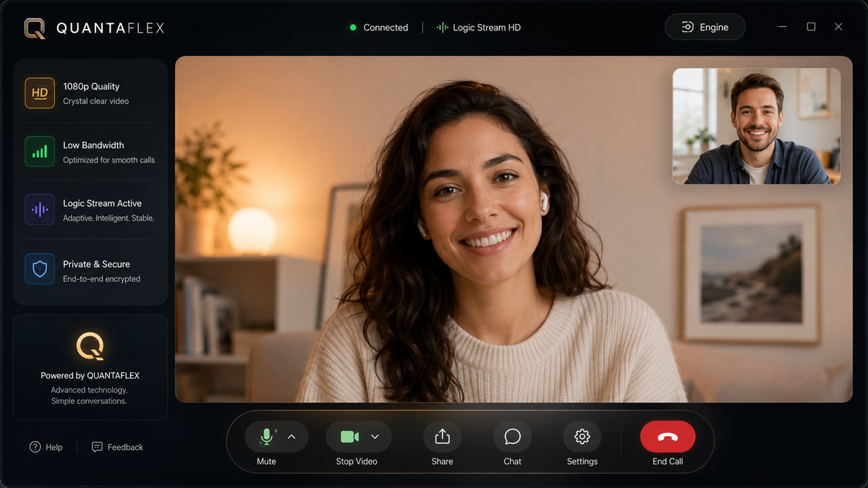Click the 'End-to-end encrypted' text
The height and width of the screenshot is (488, 868).
[x=101, y=278]
